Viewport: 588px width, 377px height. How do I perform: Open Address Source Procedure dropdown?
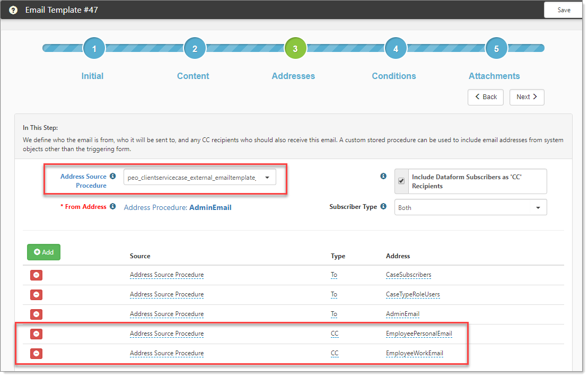pos(200,178)
